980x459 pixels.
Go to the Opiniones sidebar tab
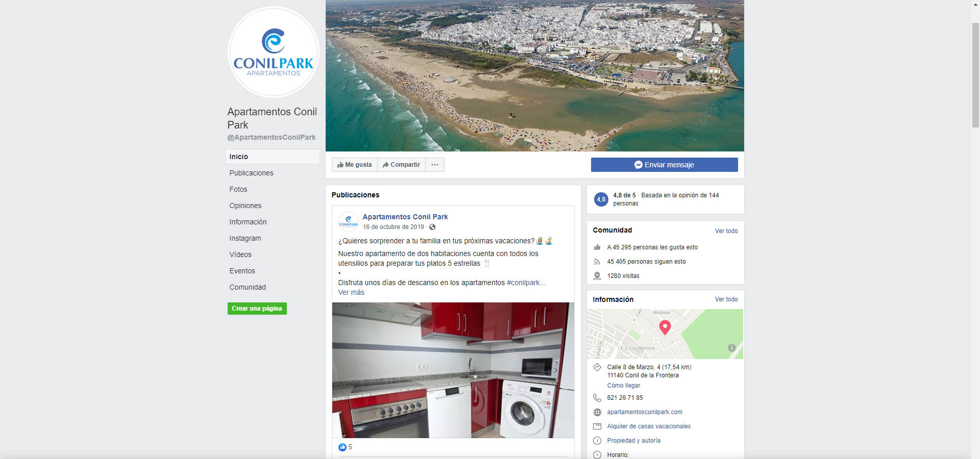point(246,206)
